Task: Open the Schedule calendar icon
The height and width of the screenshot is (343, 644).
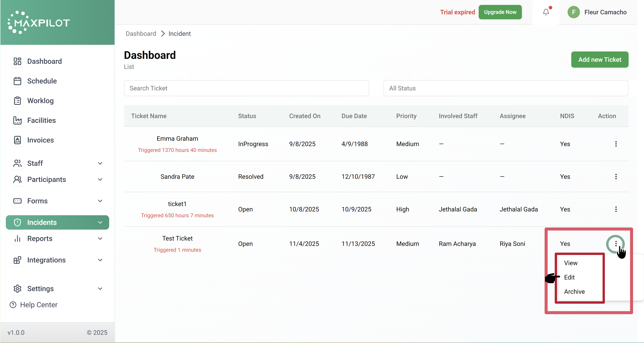Action: click(17, 81)
